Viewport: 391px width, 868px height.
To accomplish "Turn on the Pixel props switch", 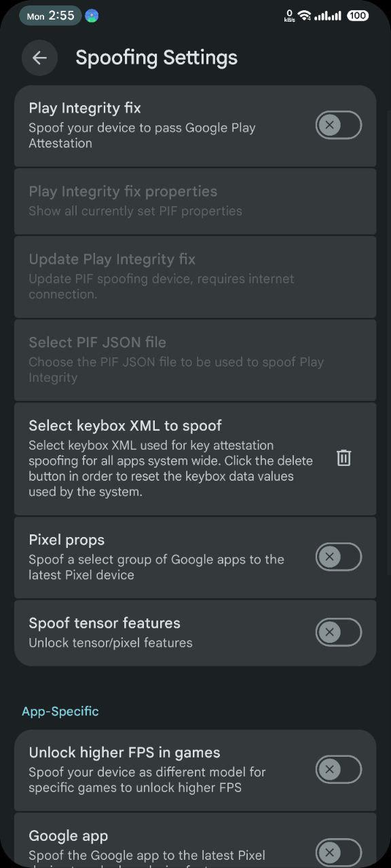I will point(338,557).
